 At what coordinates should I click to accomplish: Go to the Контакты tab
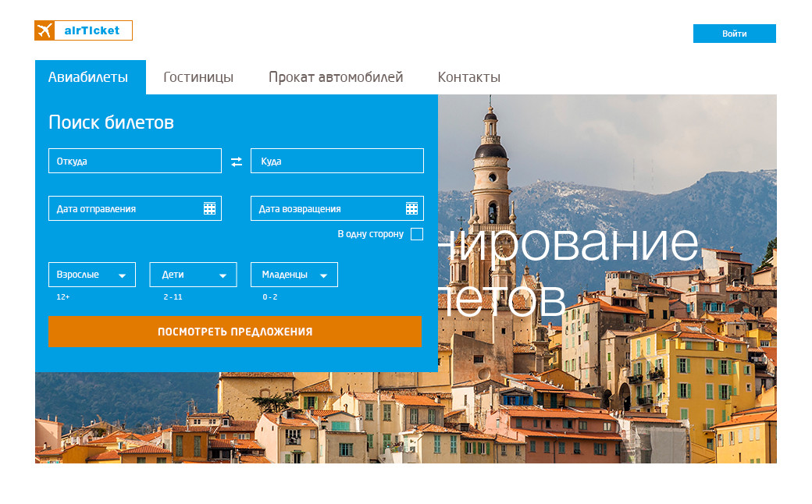tap(469, 77)
